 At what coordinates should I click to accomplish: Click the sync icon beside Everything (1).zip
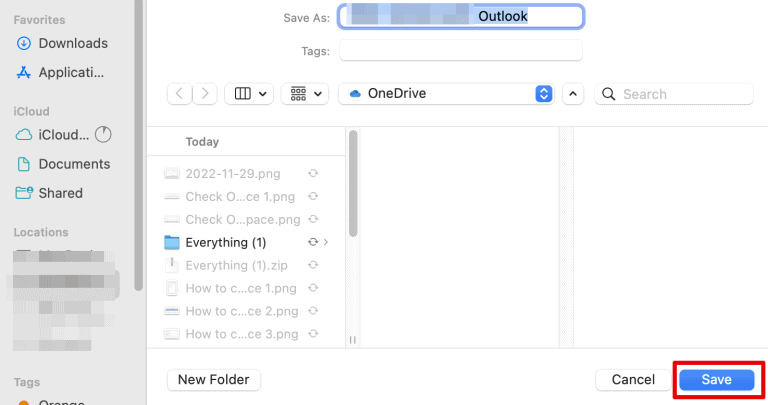tap(313, 265)
